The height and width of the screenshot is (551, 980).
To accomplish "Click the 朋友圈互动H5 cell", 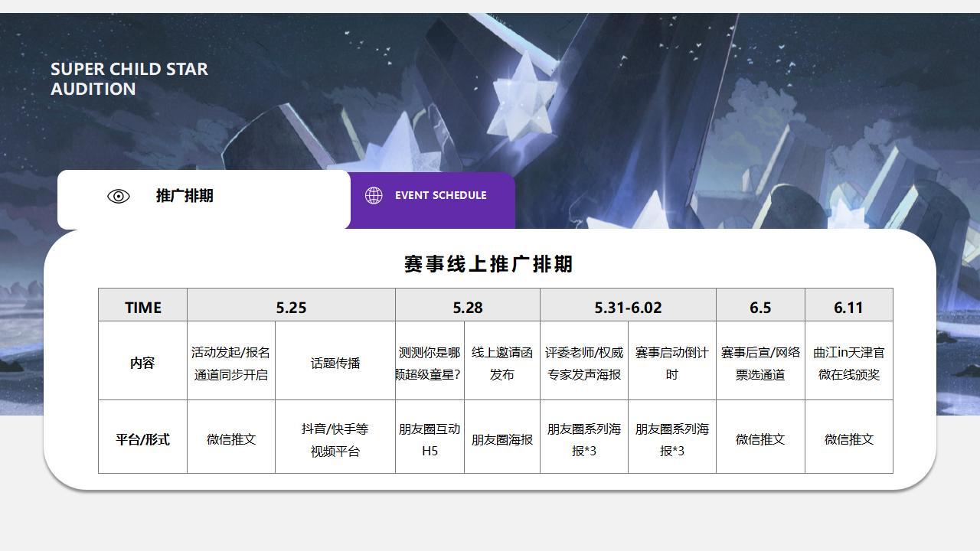I will (430, 437).
